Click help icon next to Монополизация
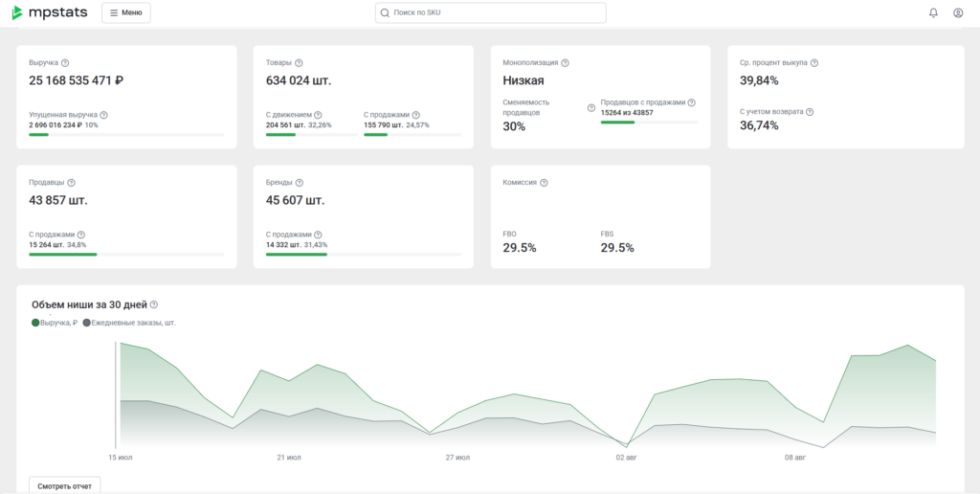This screenshot has height=494, width=980. 565,62
